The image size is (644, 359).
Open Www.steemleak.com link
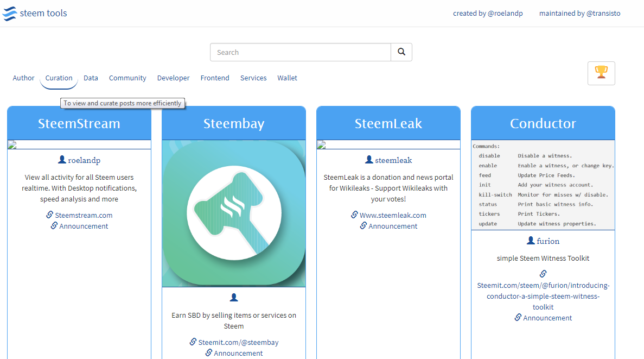[x=393, y=215]
